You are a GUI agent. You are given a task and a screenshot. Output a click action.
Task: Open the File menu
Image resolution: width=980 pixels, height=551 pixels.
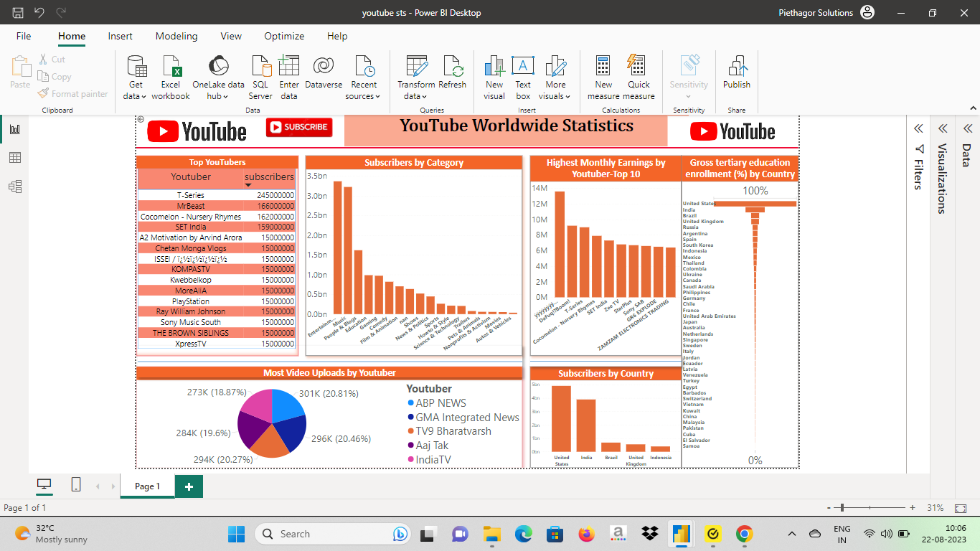[x=24, y=36]
